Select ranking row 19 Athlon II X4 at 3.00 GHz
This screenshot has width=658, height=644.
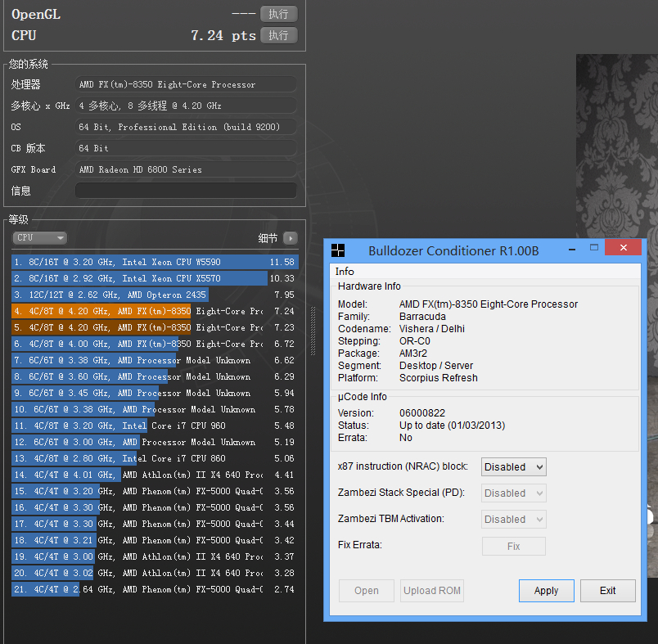click(x=155, y=556)
